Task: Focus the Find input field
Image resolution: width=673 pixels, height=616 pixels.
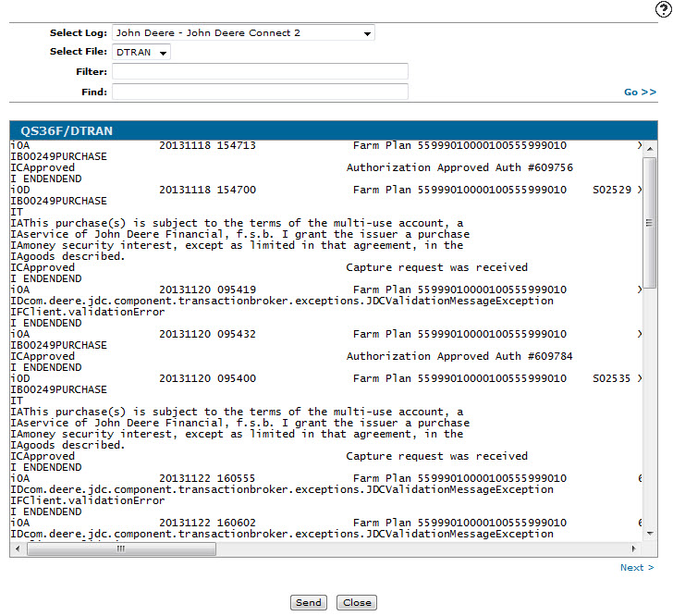Action: [x=260, y=92]
